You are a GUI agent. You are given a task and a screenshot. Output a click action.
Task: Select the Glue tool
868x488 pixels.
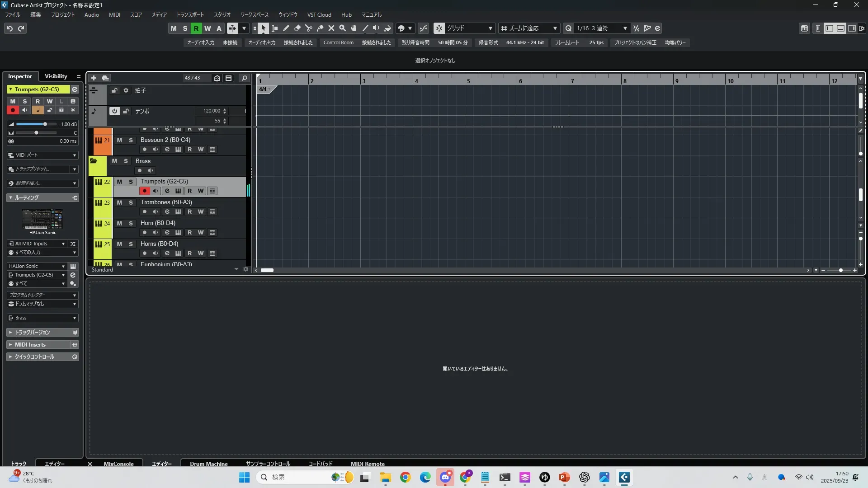pyautogui.click(x=320, y=28)
